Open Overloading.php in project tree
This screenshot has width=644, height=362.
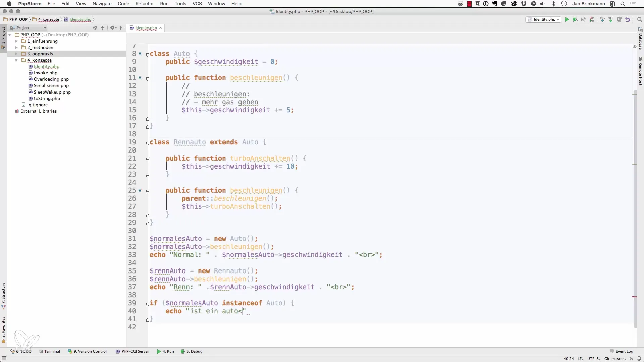[49, 79]
